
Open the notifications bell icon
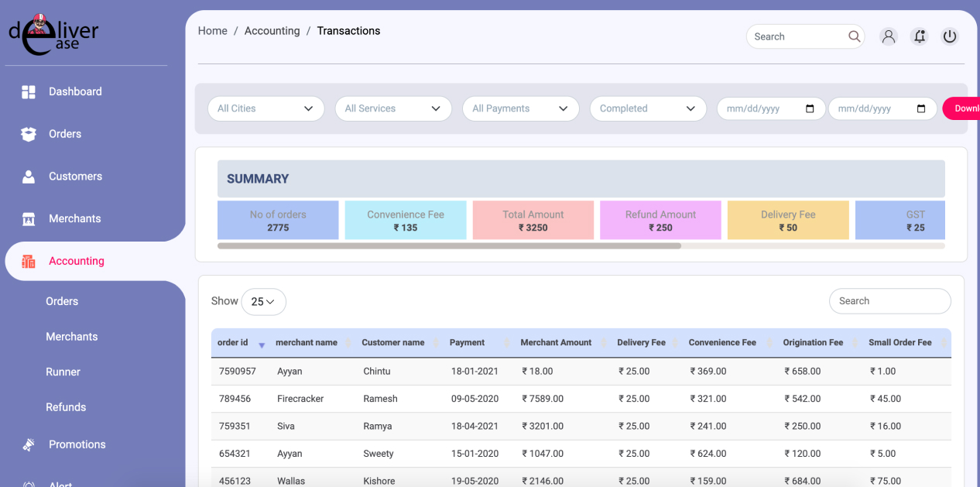pos(919,36)
